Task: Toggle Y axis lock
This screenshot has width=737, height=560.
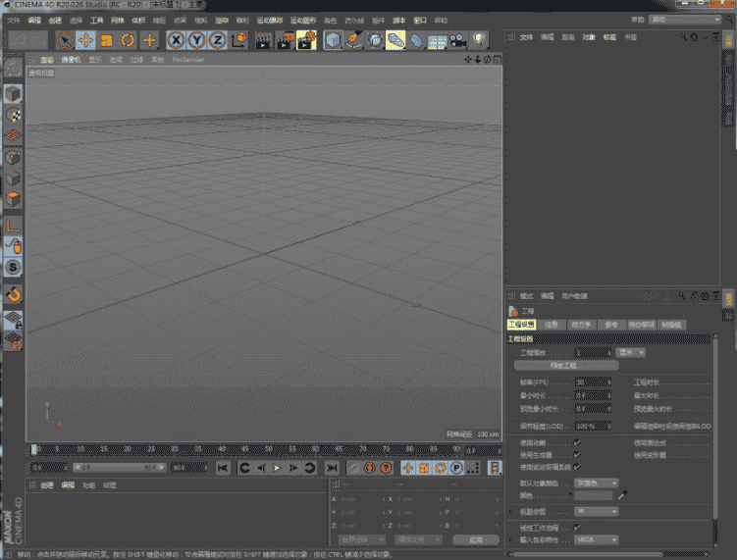Action: (197, 40)
